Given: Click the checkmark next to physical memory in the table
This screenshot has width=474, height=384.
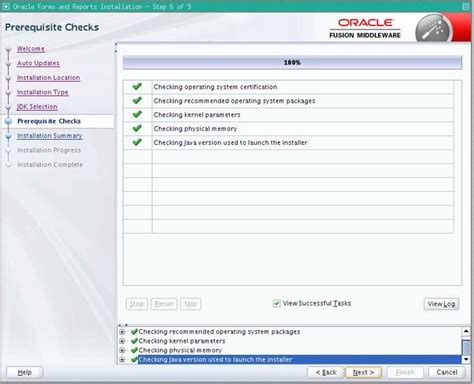Looking at the screenshot, I should coord(137,128).
